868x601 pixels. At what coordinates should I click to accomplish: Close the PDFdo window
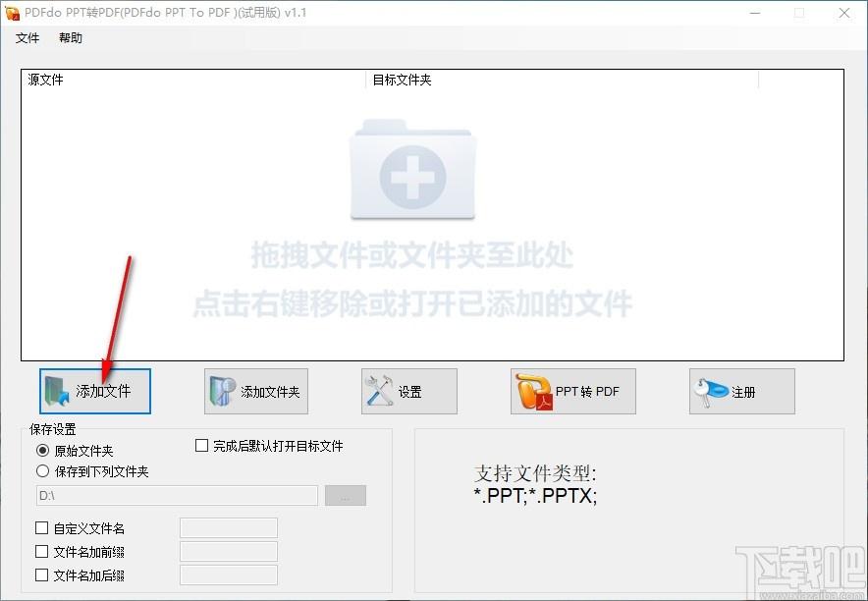[844, 13]
